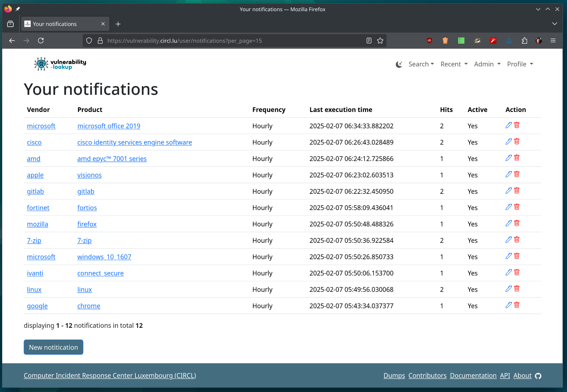
Task: Open the CIRCL footer link
Action: pyautogui.click(x=110, y=376)
